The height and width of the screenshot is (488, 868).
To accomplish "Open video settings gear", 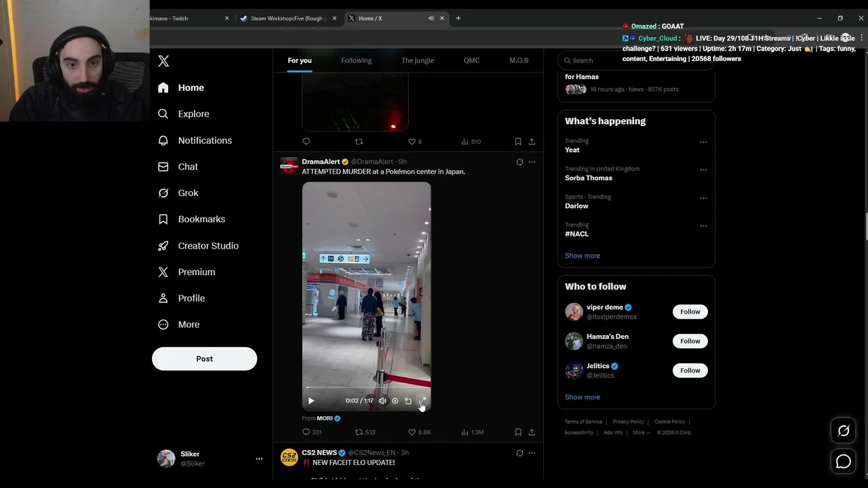I will [x=395, y=401].
